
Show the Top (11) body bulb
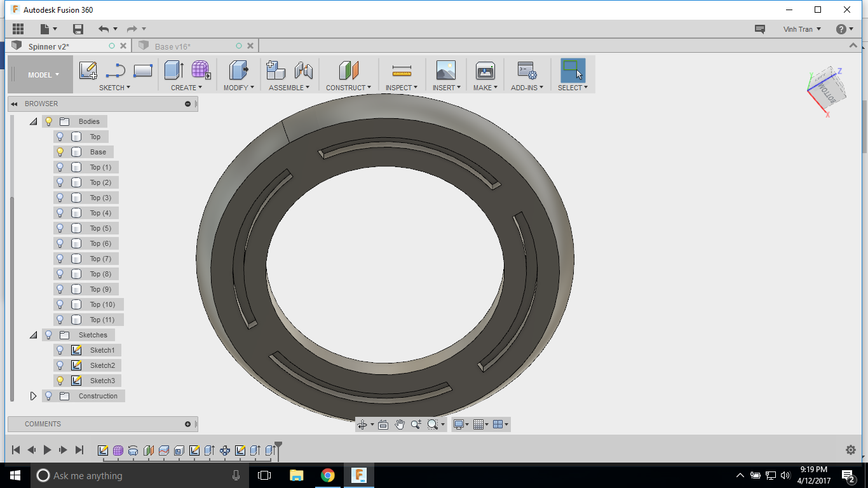tap(60, 320)
